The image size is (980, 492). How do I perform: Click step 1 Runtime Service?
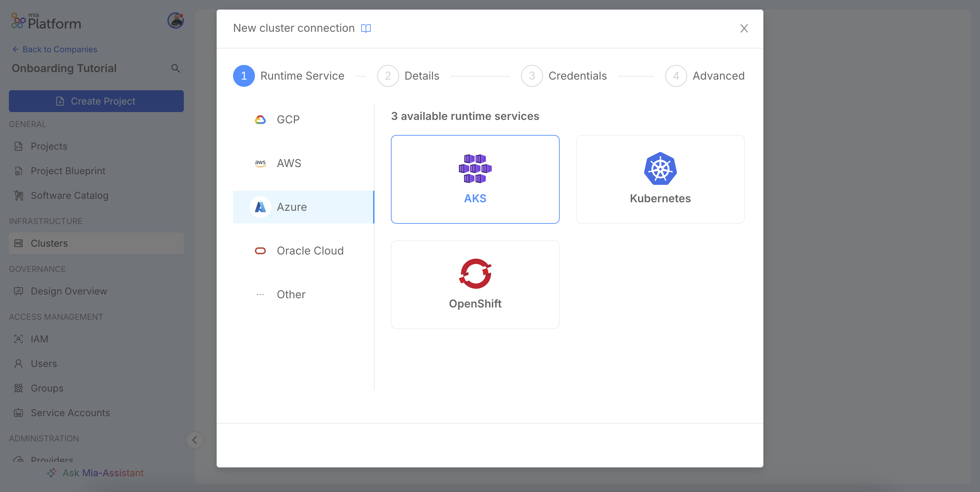pos(288,76)
